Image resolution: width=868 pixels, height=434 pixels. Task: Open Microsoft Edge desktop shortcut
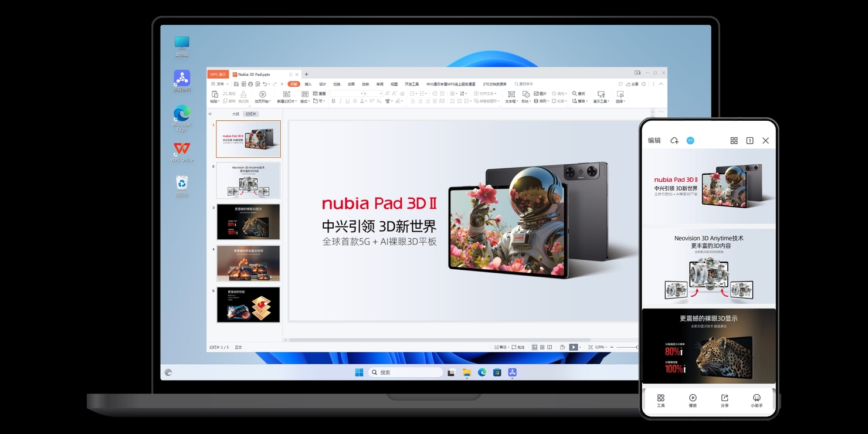(182, 118)
